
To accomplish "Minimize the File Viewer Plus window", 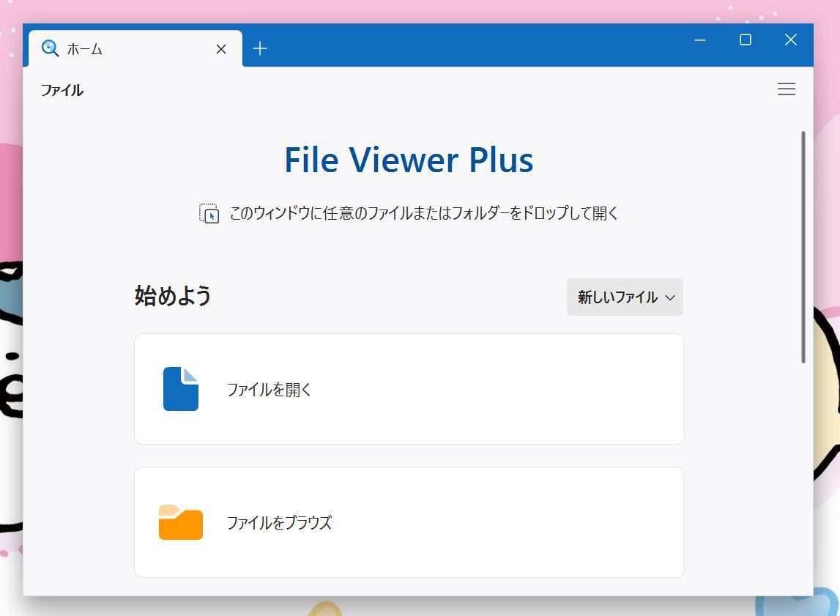I will tap(699, 40).
